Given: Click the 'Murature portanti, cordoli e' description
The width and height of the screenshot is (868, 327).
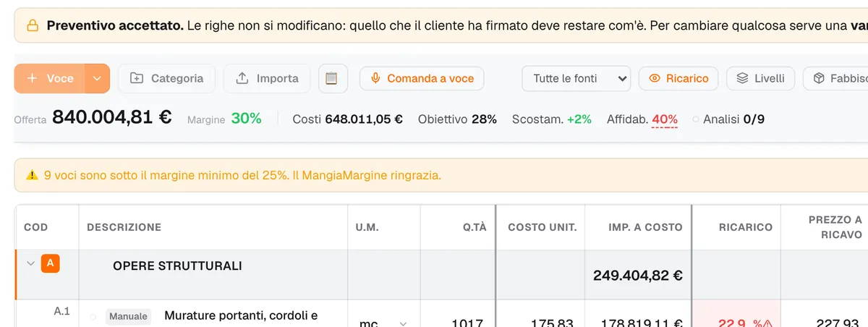Looking at the screenshot, I should [x=241, y=315].
